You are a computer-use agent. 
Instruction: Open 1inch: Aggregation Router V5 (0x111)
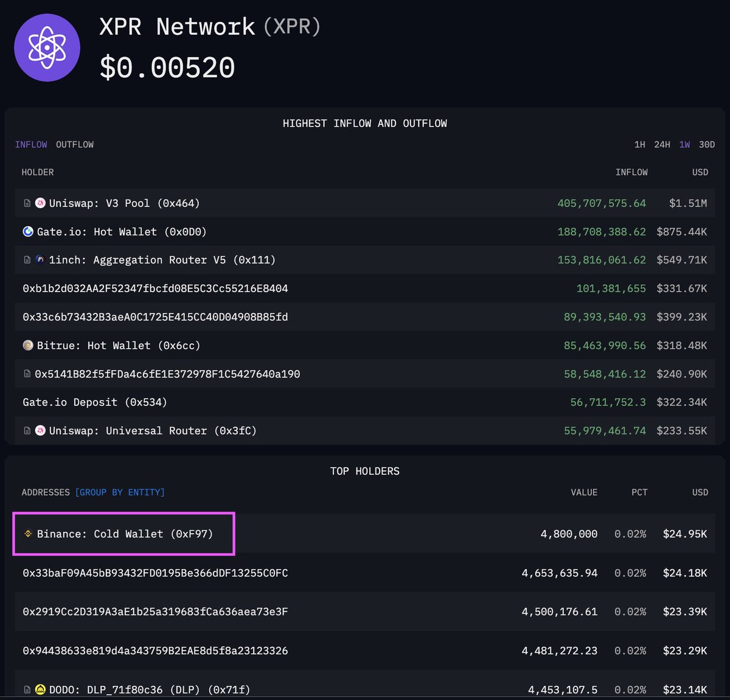[x=162, y=260]
